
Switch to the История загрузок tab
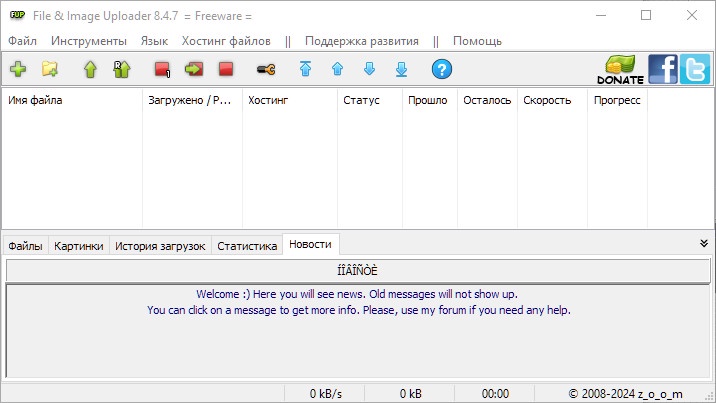tap(160, 246)
